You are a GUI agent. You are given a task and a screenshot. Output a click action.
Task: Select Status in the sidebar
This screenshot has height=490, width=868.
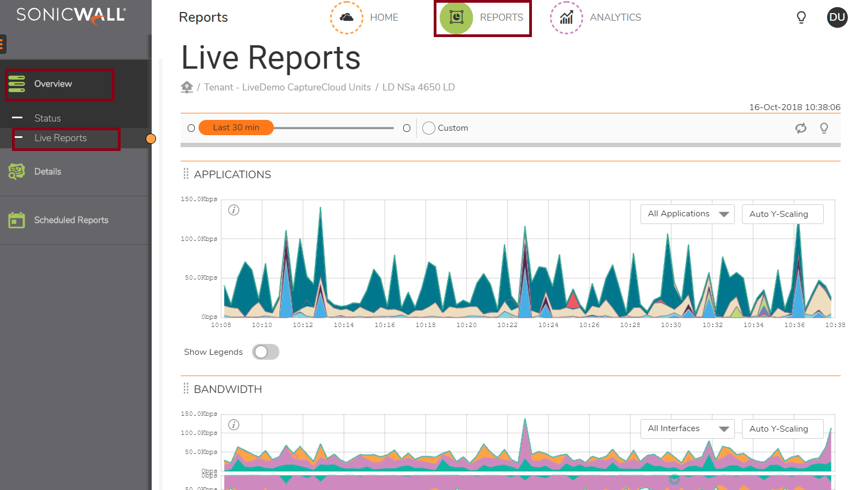(x=47, y=118)
